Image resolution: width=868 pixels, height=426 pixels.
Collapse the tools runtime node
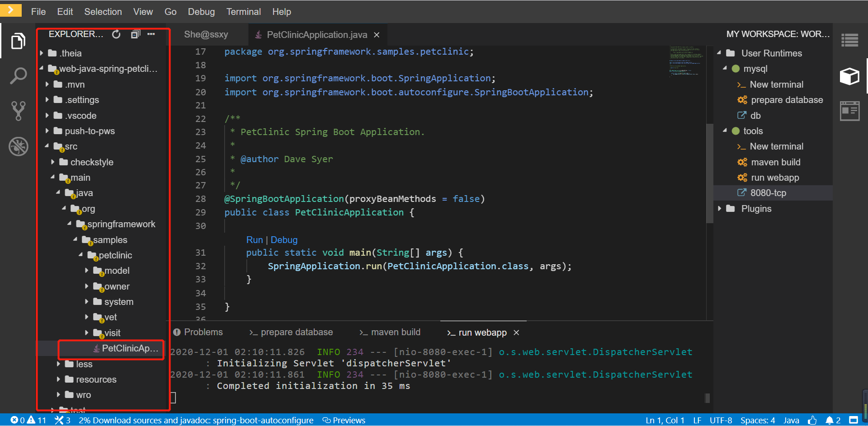pyautogui.click(x=725, y=131)
